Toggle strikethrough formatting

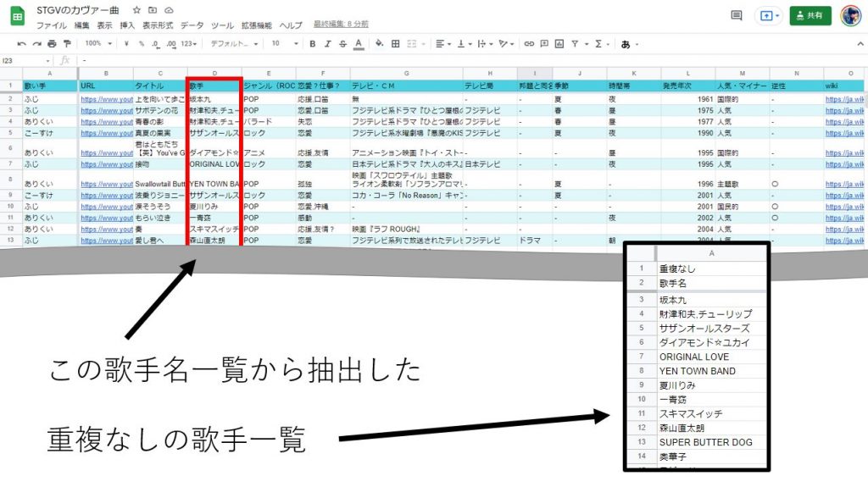click(x=342, y=43)
